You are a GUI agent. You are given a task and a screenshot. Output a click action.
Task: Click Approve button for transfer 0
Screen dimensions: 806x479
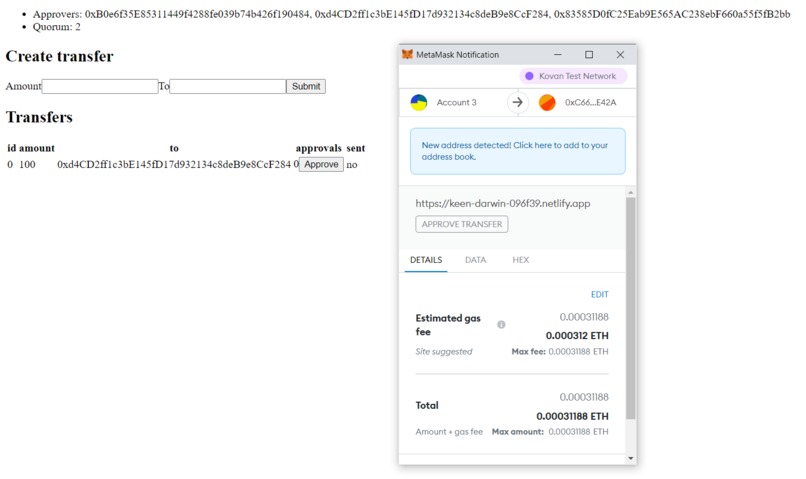[321, 164]
